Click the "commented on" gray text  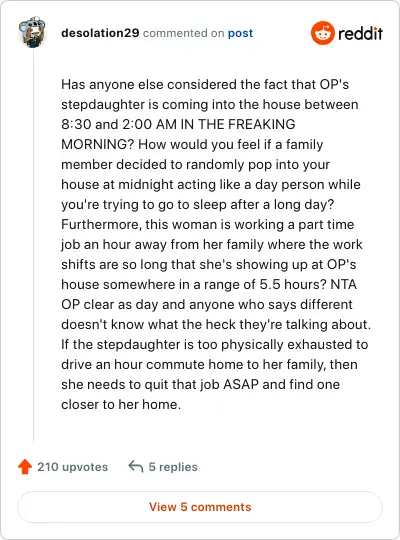(x=184, y=33)
